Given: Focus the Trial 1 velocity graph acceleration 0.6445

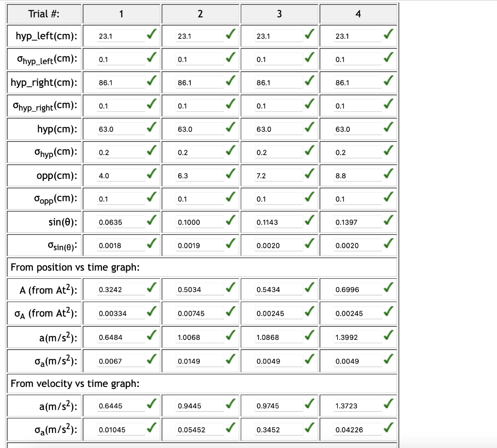Looking at the screenshot, I should point(121,405).
